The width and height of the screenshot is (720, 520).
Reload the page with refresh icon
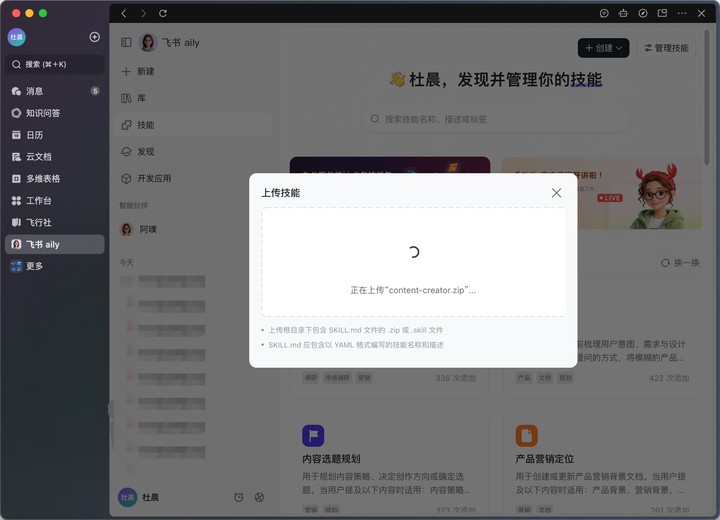coord(163,13)
